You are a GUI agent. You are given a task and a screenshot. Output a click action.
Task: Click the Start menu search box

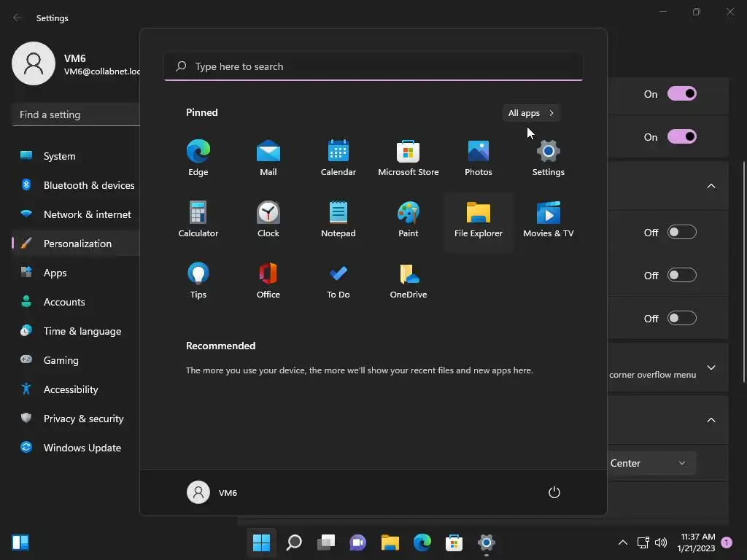[x=373, y=66]
